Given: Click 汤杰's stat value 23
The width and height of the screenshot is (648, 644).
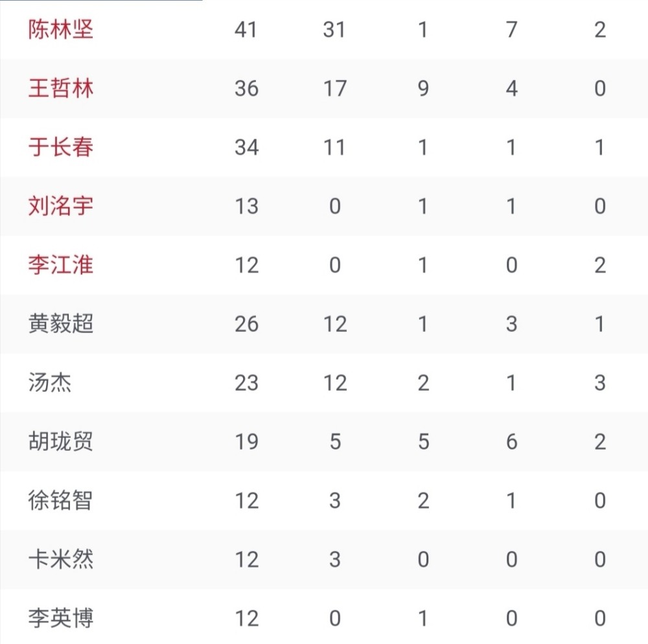Looking at the screenshot, I should click(247, 383).
